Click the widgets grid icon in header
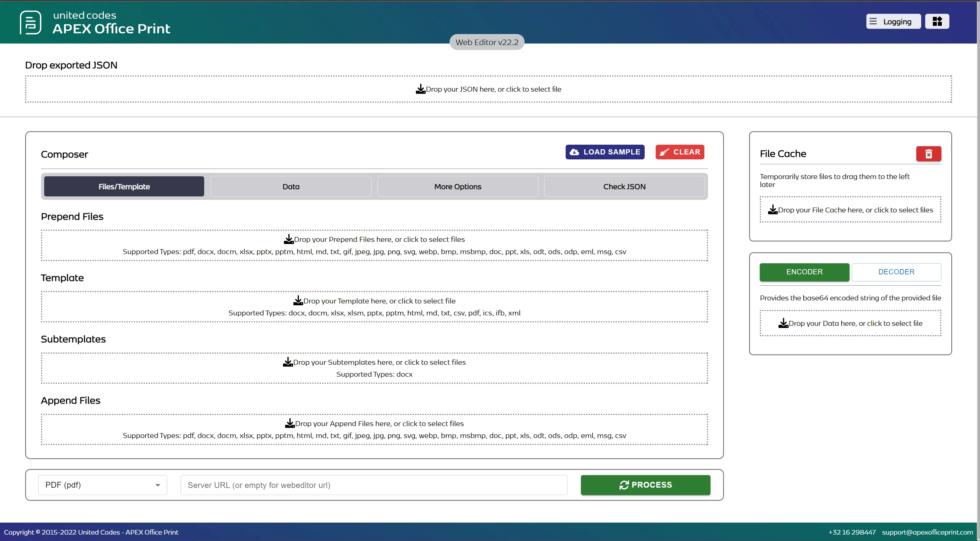The width and height of the screenshot is (980, 541). (937, 21)
